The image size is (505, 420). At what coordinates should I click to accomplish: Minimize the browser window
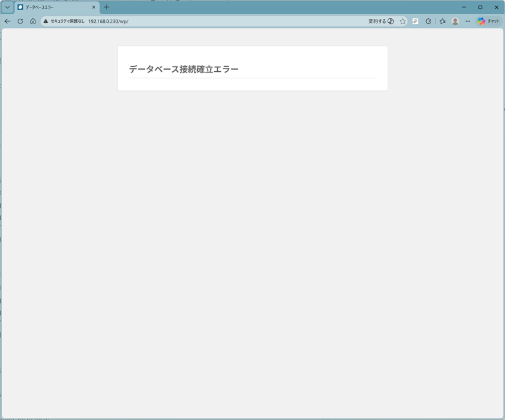coord(464,7)
